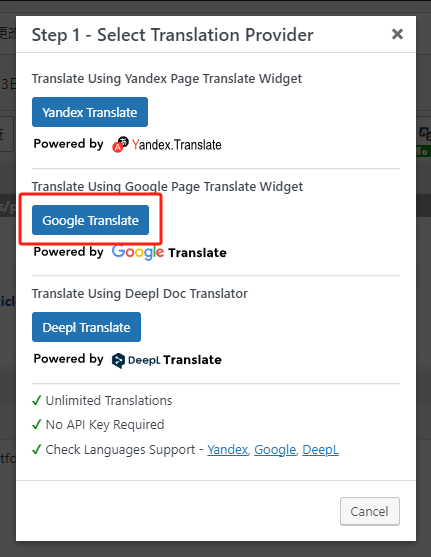Open Yandex language support link
Screen dimensions: 431x557
click(x=227, y=450)
